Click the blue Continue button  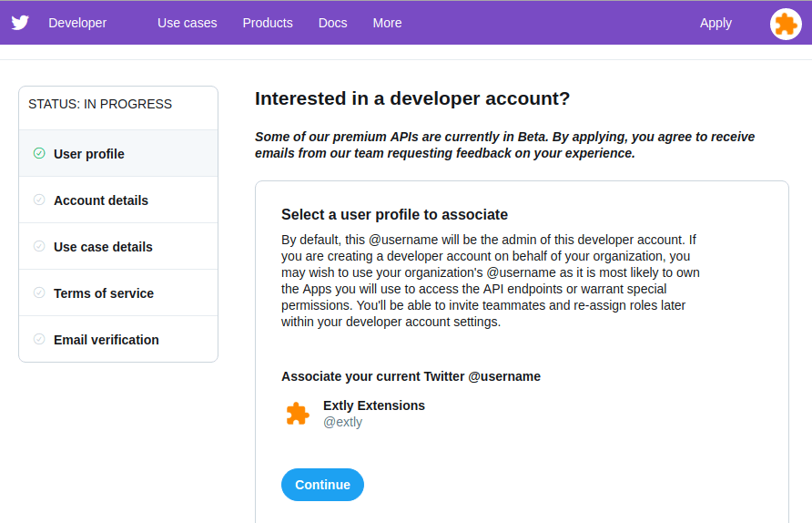tap(322, 485)
